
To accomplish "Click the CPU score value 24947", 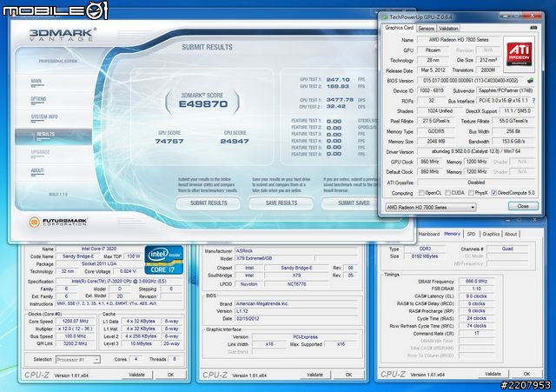I will pos(235,141).
